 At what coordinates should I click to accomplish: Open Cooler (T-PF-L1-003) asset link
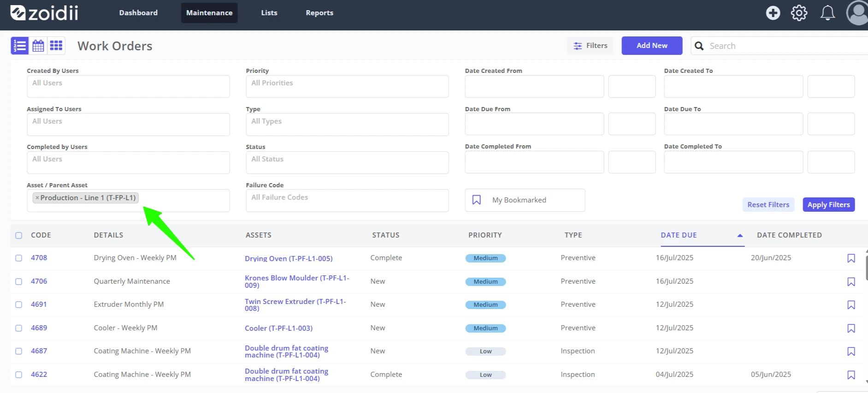coord(278,328)
